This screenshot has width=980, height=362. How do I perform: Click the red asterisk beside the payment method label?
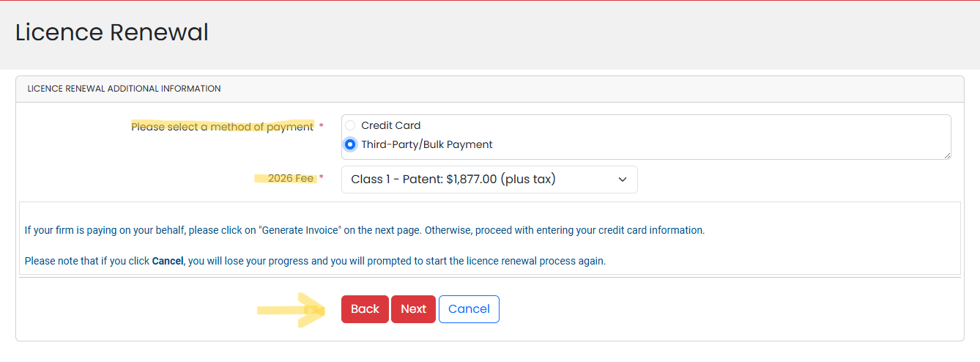[321, 127]
